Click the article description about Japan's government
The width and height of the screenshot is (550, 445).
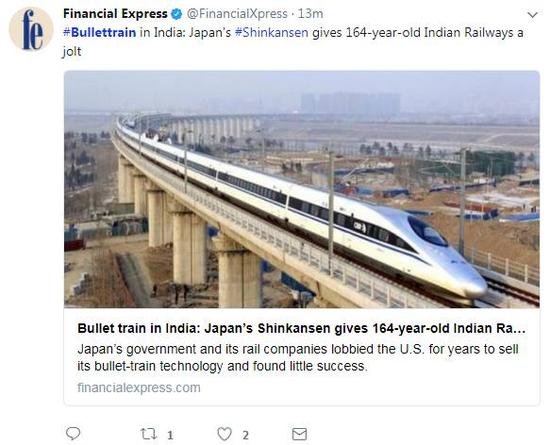coord(298,358)
